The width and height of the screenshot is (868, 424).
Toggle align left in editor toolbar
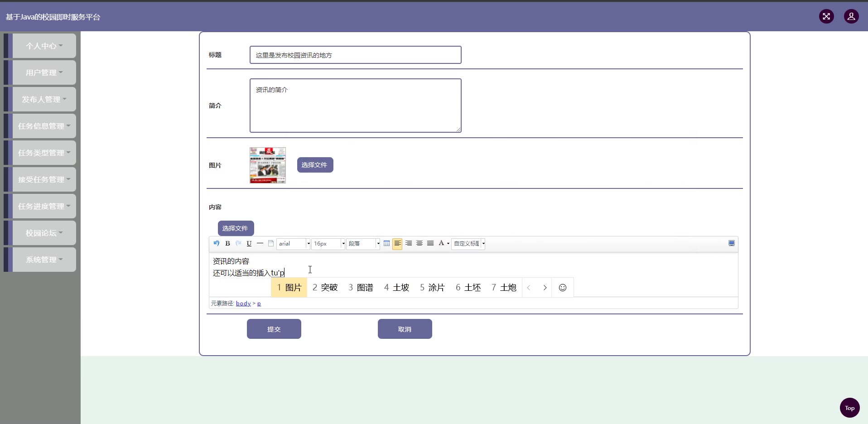(x=397, y=243)
